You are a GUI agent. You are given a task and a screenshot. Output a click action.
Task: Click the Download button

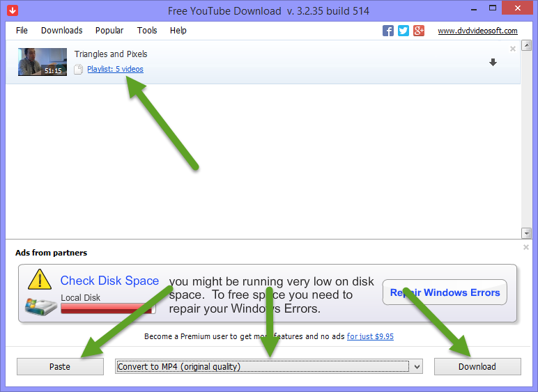coord(477,367)
